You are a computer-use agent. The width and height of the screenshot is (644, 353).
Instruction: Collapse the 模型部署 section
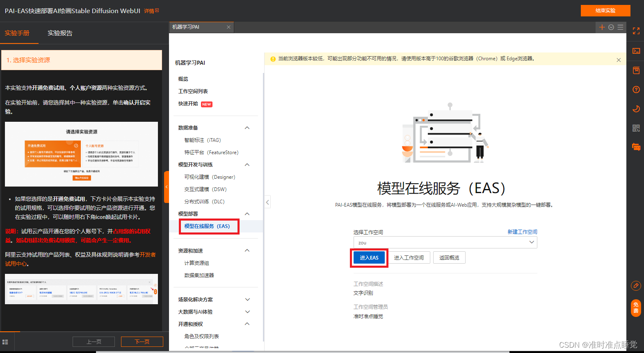247,214
